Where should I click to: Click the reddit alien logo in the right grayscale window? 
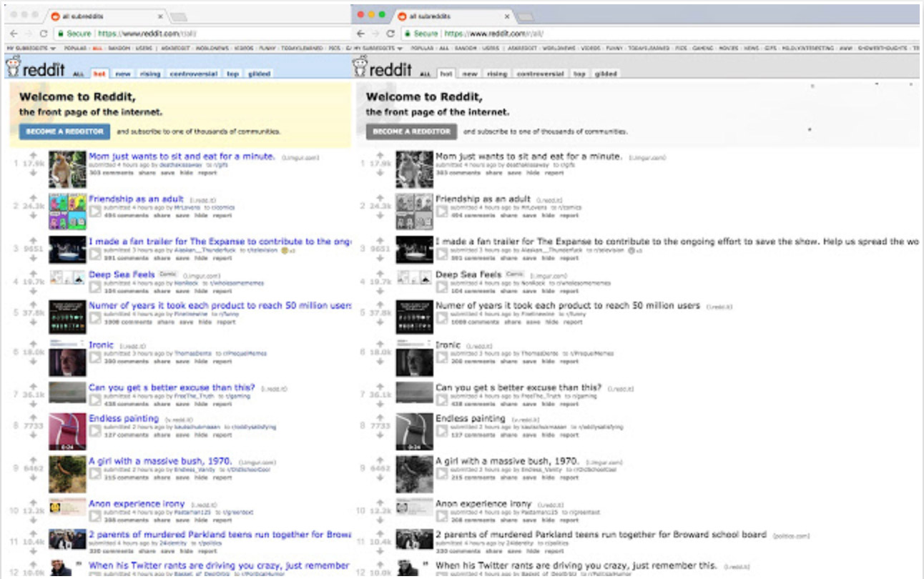(360, 67)
